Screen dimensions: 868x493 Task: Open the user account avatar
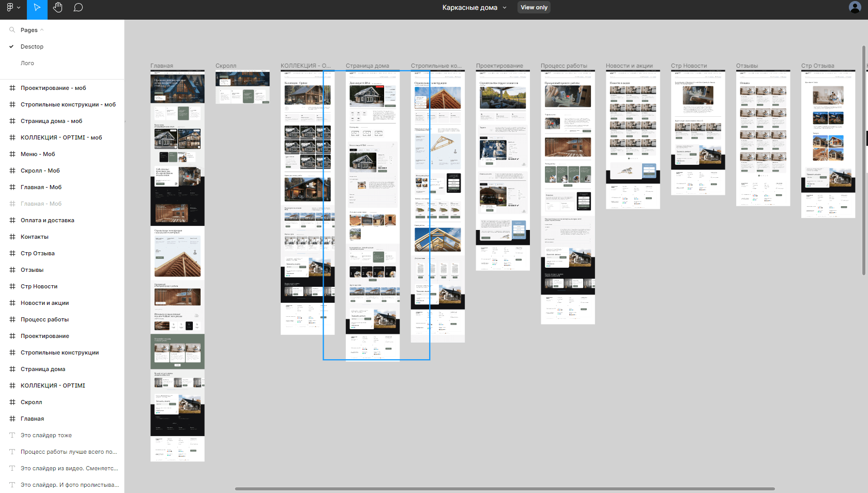[x=855, y=7]
